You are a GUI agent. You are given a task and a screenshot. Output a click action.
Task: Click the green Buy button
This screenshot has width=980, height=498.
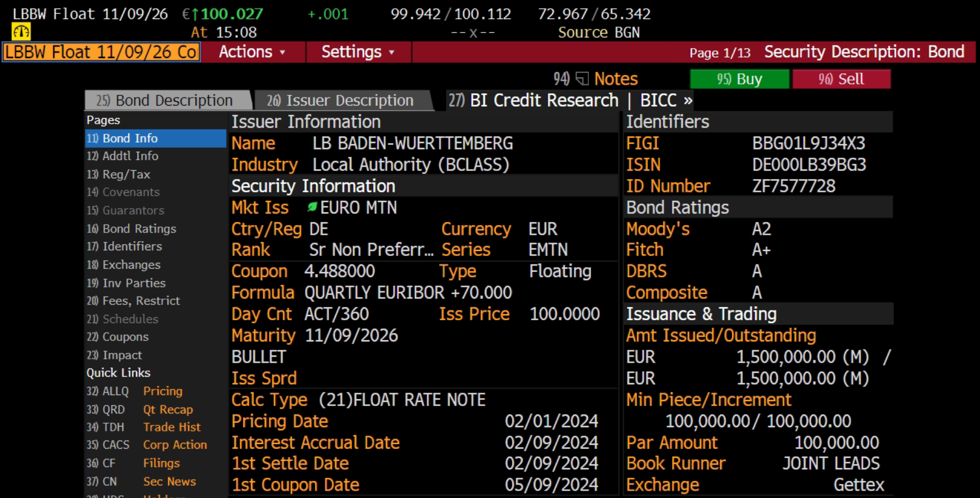pyautogui.click(x=739, y=79)
